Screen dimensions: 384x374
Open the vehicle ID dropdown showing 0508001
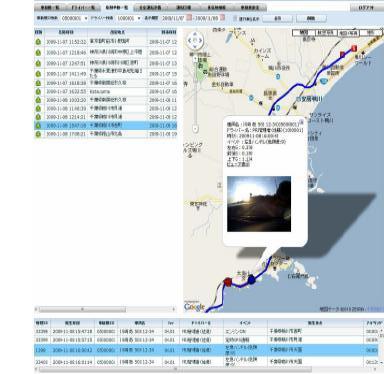pos(74,18)
